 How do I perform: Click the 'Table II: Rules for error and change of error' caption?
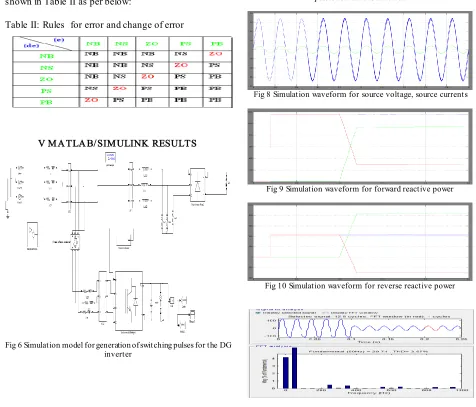point(94,25)
